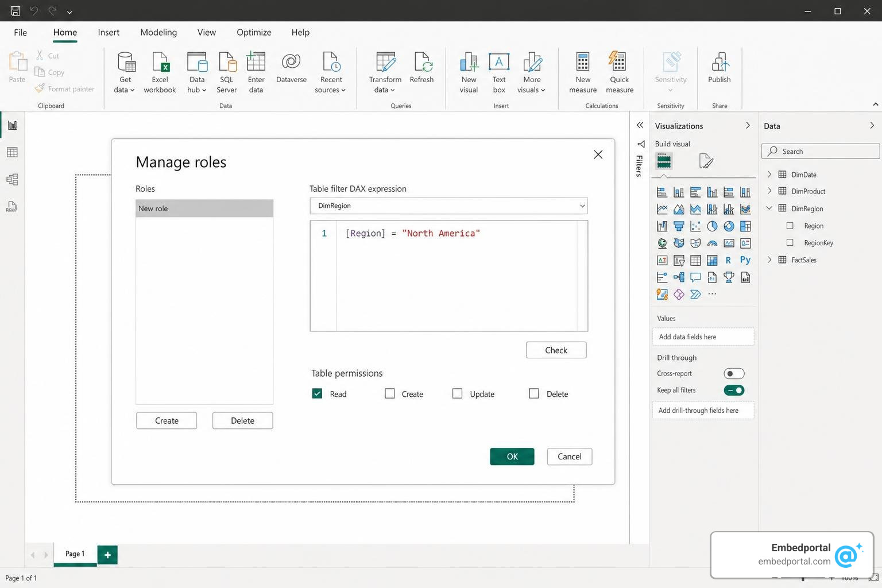882x588 pixels.
Task: Insert a Text box from ribbon
Action: pos(499,72)
